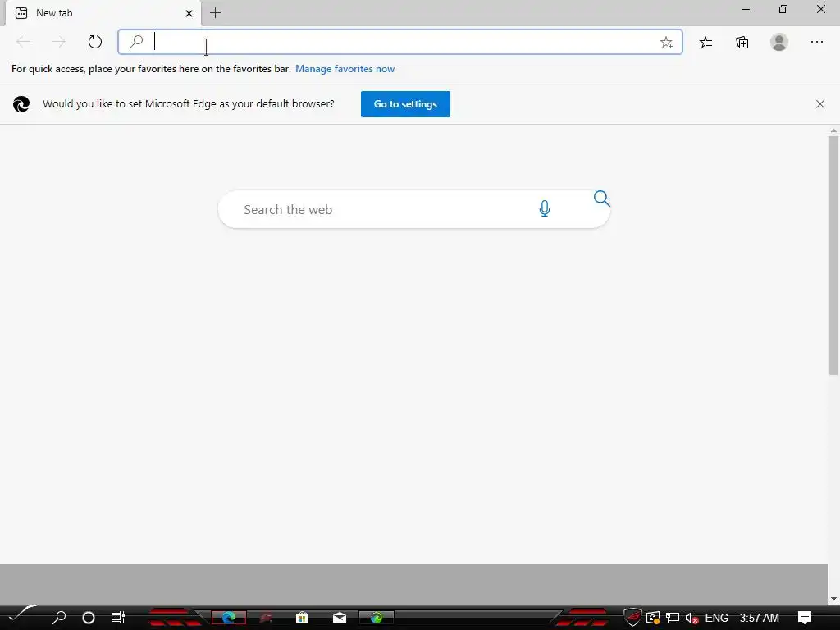Click the Edge logo in the prompt bar

click(x=21, y=104)
